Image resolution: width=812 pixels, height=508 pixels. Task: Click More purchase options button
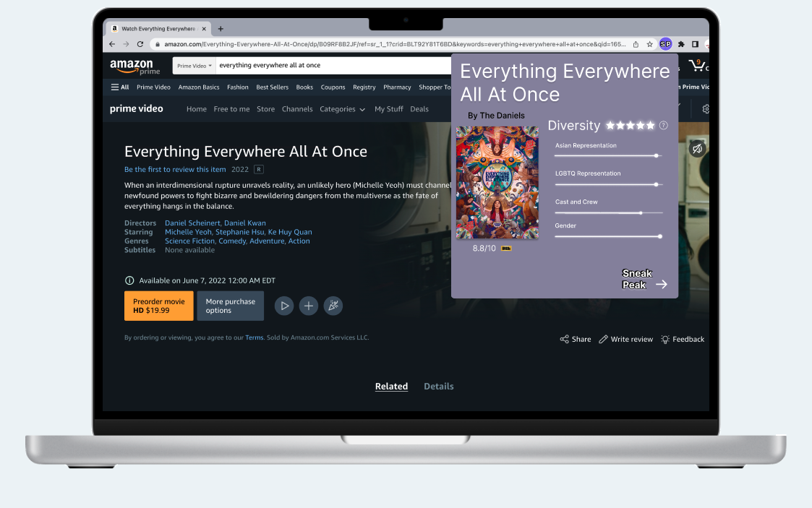coord(231,306)
